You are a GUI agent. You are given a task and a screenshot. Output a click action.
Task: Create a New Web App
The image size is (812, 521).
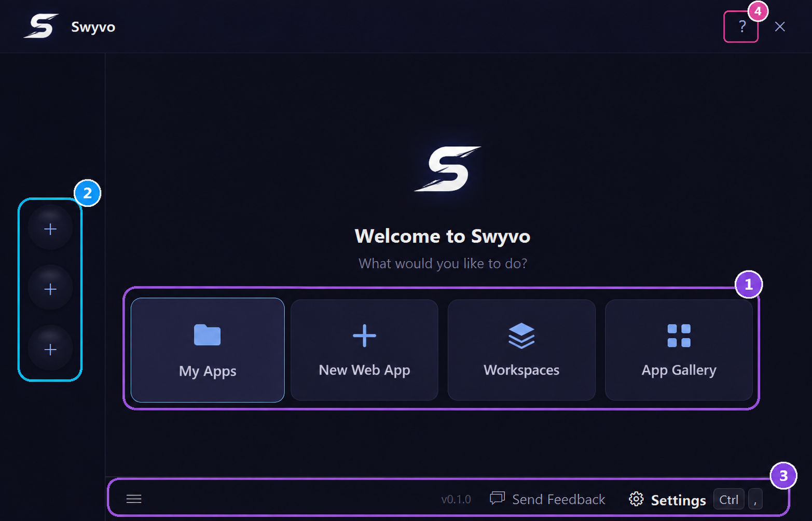[x=364, y=350]
